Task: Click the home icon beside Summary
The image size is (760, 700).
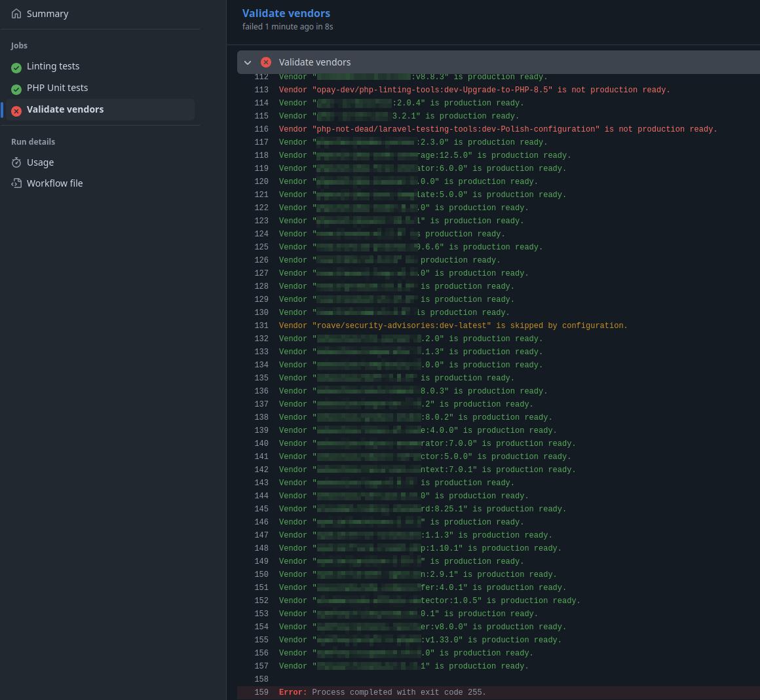Action: pos(16,13)
